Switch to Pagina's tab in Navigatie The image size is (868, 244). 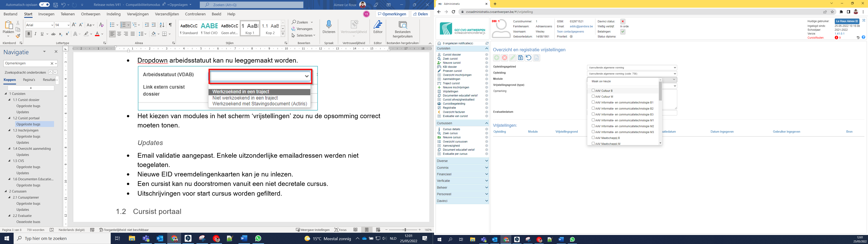[29, 80]
